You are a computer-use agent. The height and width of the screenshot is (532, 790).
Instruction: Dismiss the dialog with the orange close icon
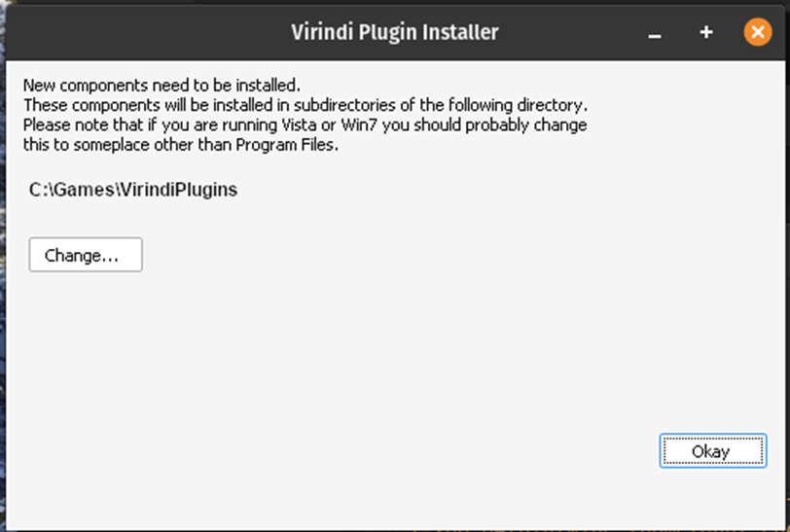click(x=757, y=32)
